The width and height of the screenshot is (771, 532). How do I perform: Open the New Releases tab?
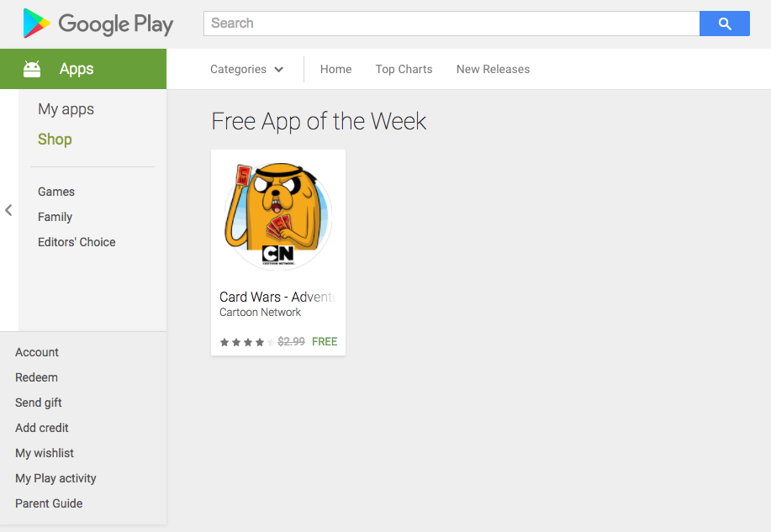coord(492,69)
